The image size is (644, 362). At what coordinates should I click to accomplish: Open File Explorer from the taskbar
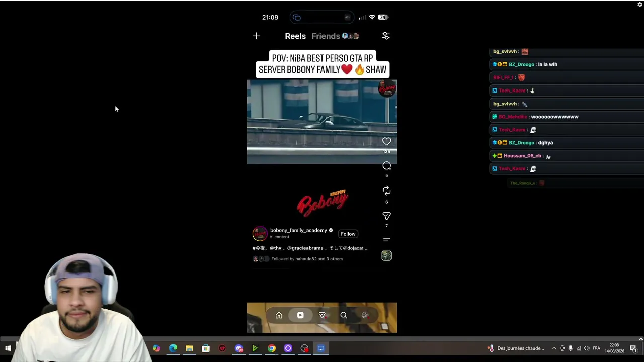pos(189,348)
